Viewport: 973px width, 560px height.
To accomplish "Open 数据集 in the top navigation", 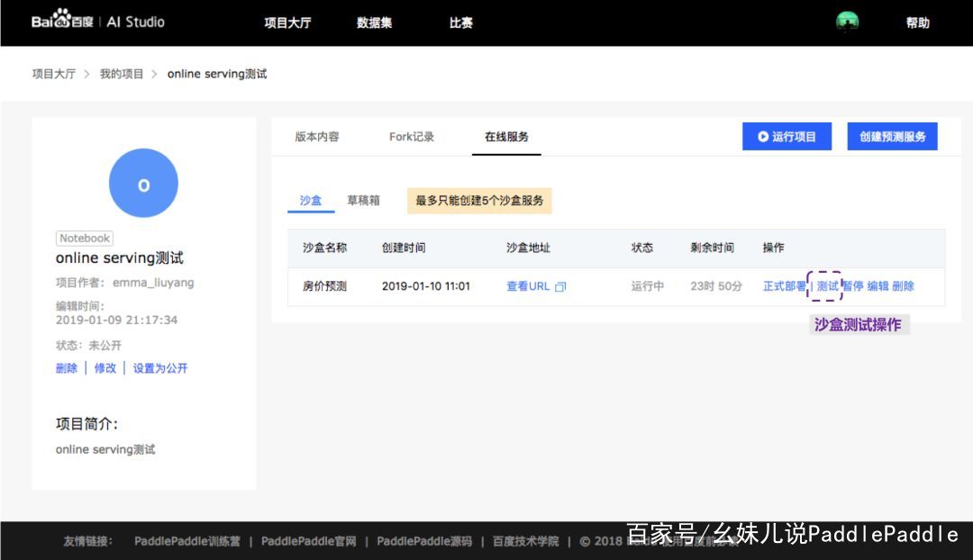I will (x=374, y=23).
